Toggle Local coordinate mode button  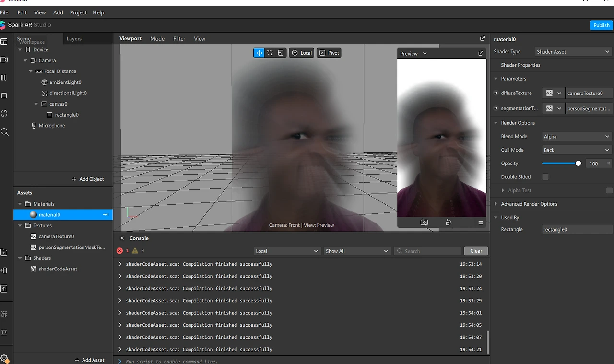(302, 53)
